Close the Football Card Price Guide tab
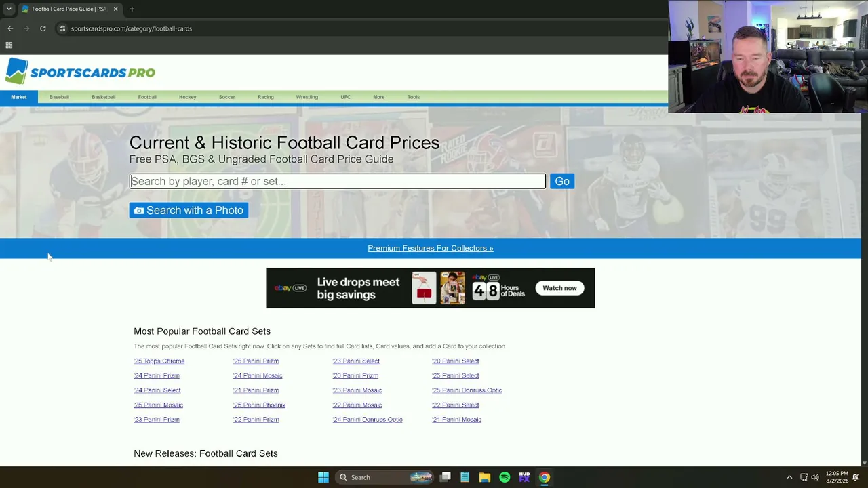The width and height of the screenshot is (868, 488). (x=115, y=9)
